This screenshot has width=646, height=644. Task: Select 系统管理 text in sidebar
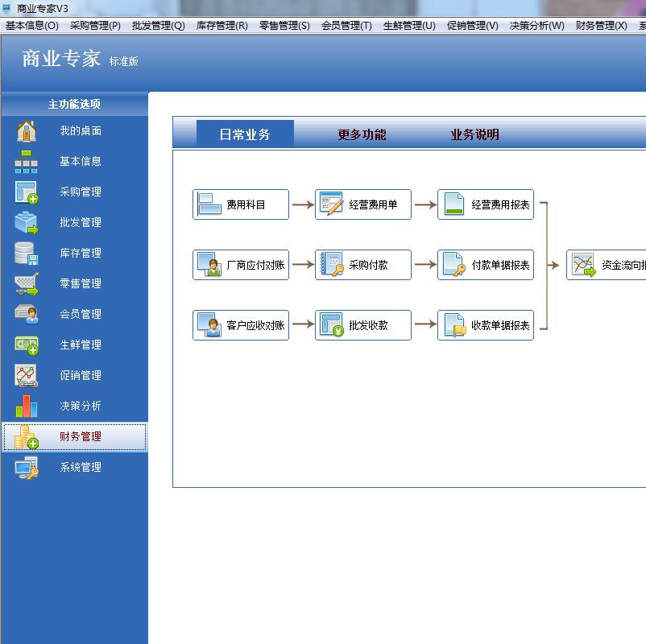[81, 468]
